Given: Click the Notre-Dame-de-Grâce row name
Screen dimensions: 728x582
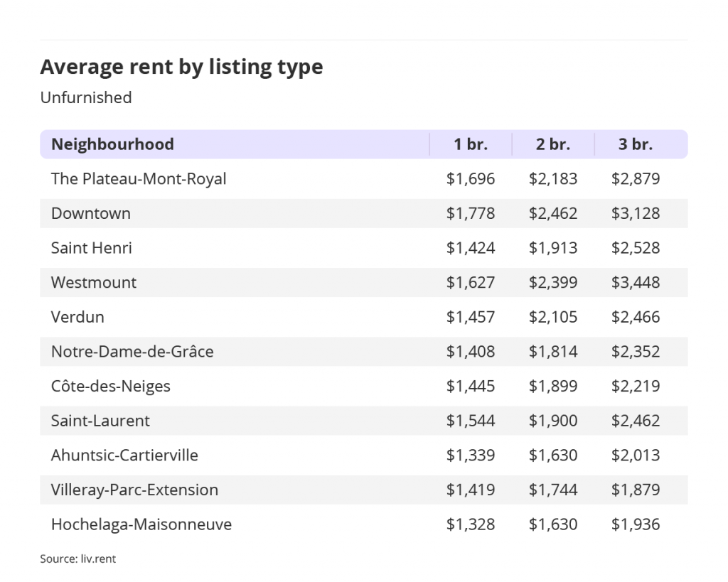Looking at the screenshot, I should coord(132,351).
